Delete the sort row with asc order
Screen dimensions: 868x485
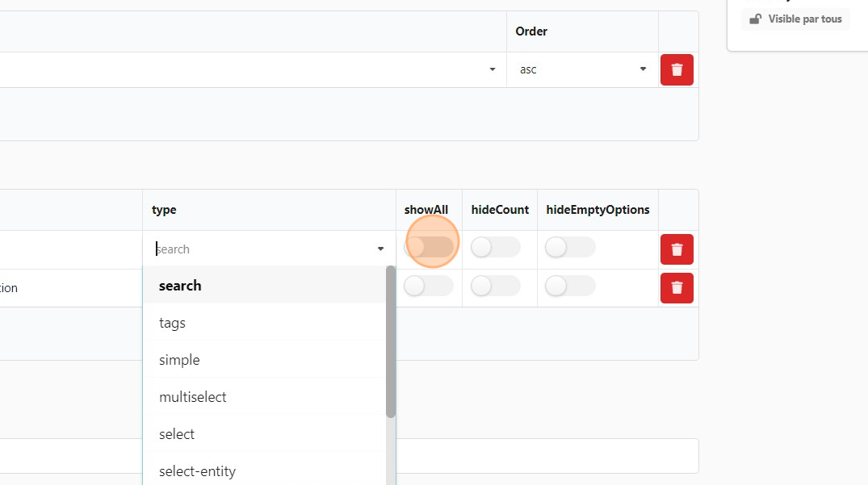tap(677, 69)
